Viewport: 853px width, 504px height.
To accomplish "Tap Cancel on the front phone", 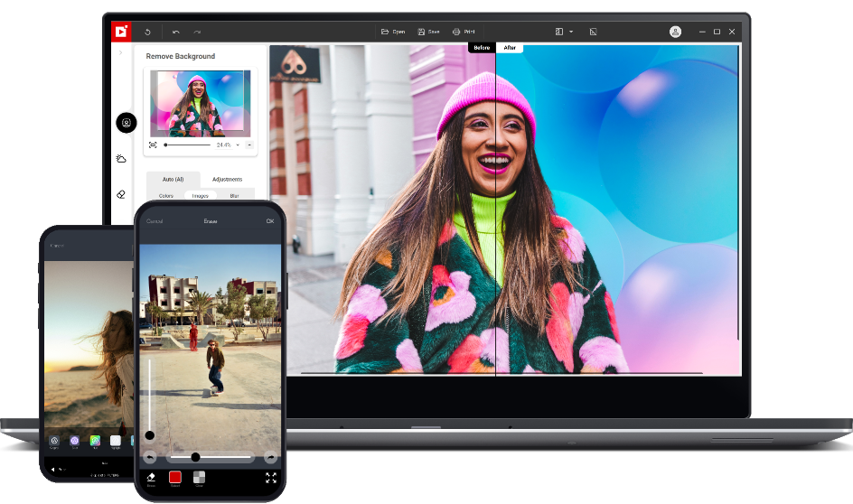I will pyautogui.click(x=155, y=221).
